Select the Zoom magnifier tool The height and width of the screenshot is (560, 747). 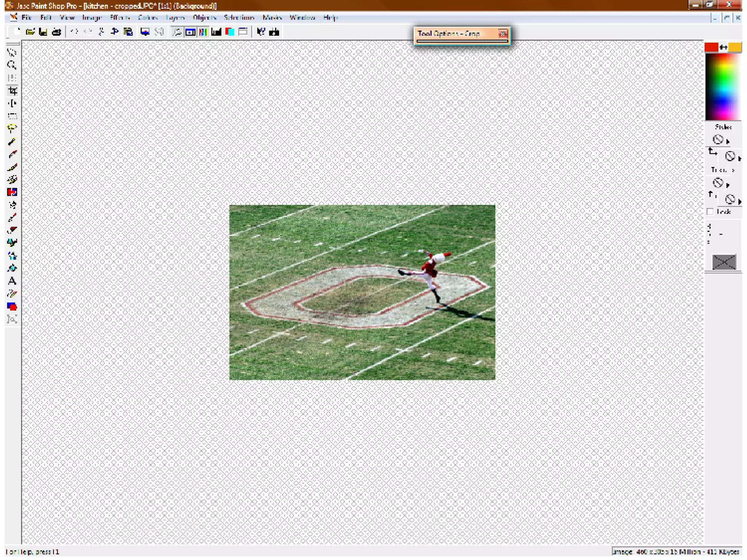[x=12, y=65]
